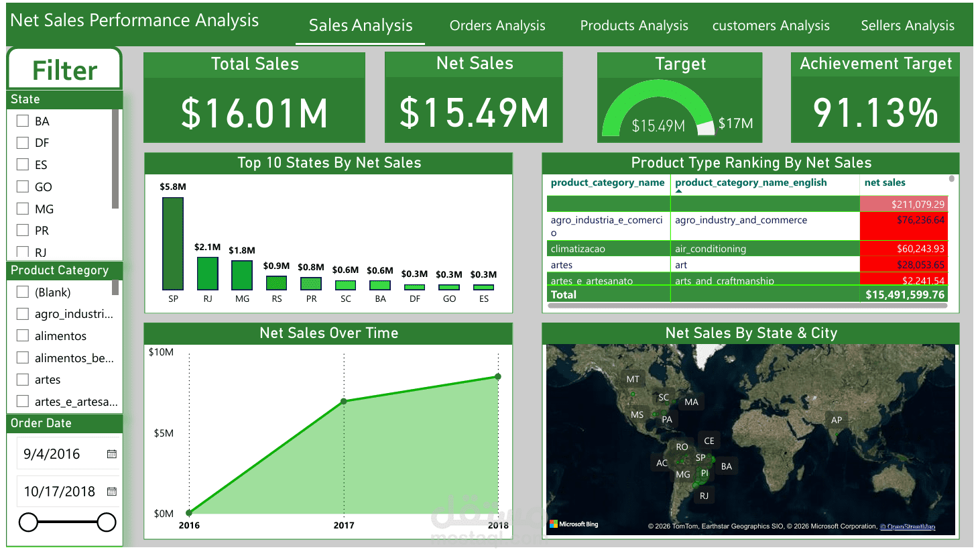Check the DF state checkbox

coord(23,143)
